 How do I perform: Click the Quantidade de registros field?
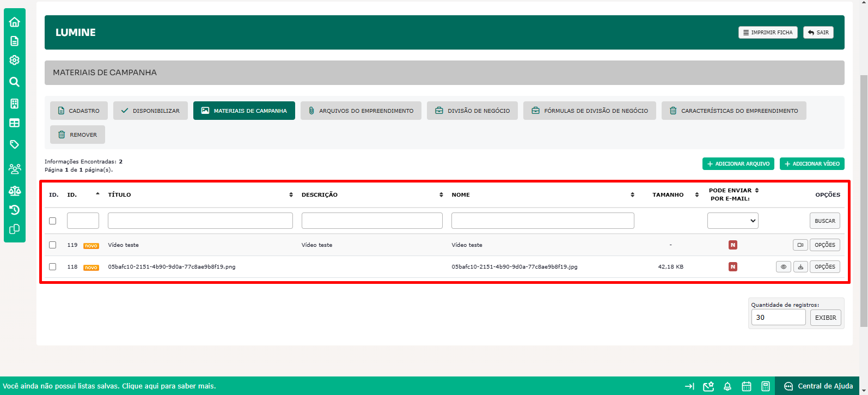778,318
